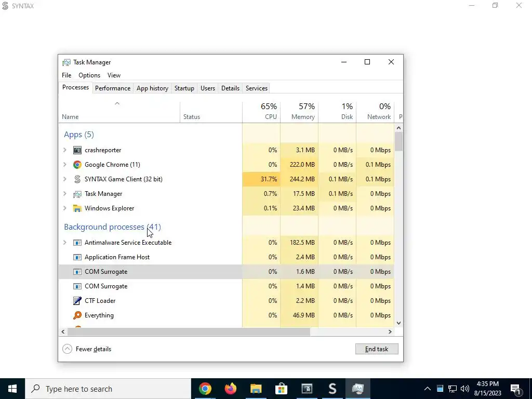Collapse to Fewer details view
Image resolution: width=532 pixels, height=399 pixels.
tap(87, 349)
